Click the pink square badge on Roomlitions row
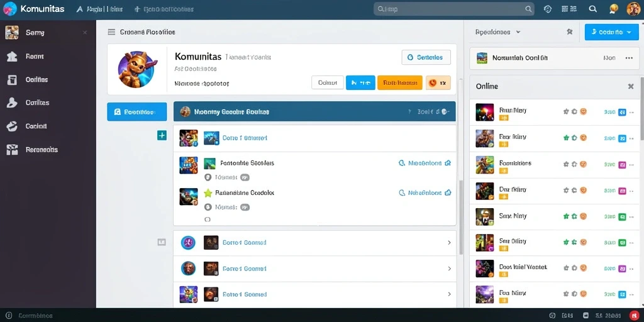This screenshot has width=644, height=322. click(x=622, y=164)
